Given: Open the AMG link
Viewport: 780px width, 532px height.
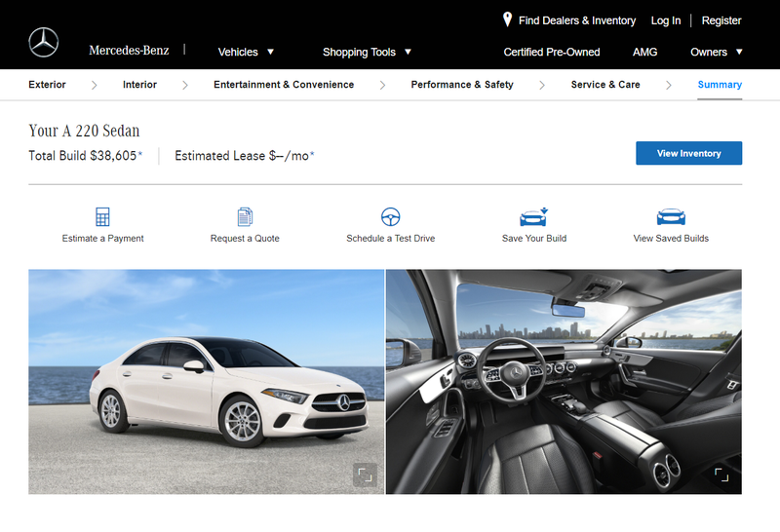Looking at the screenshot, I should [644, 52].
